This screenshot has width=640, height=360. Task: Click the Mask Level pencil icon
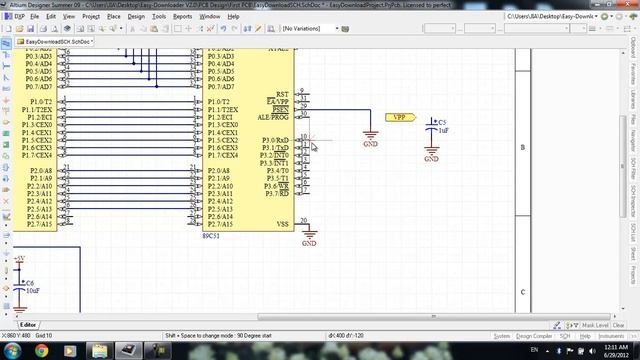click(557, 325)
